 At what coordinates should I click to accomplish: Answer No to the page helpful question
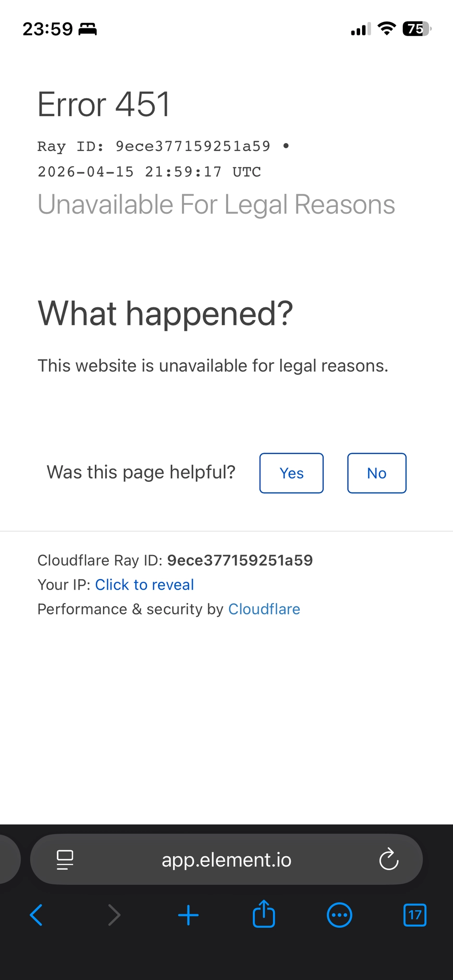click(x=376, y=473)
